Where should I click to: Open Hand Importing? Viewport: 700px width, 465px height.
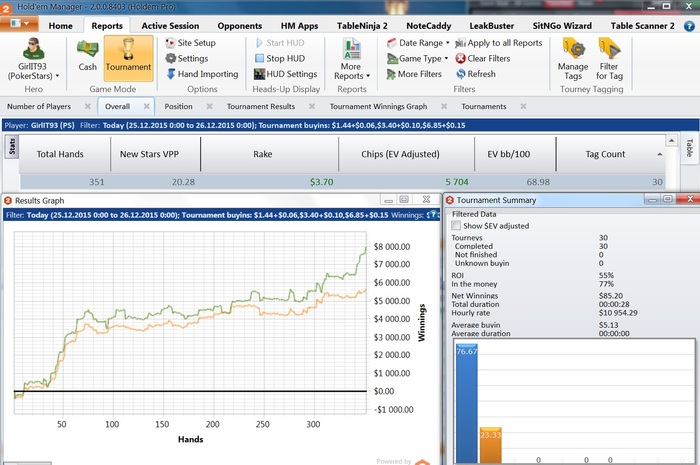coord(202,74)
